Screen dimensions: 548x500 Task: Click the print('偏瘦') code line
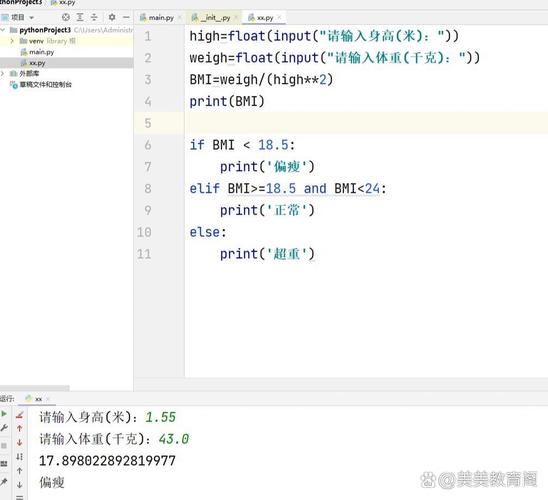(x=267, y=167)
